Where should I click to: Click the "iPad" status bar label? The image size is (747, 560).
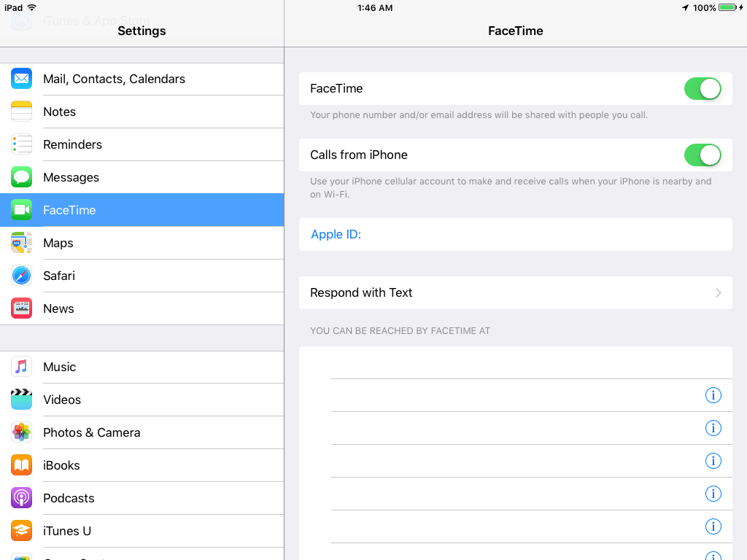pos(13,7)
